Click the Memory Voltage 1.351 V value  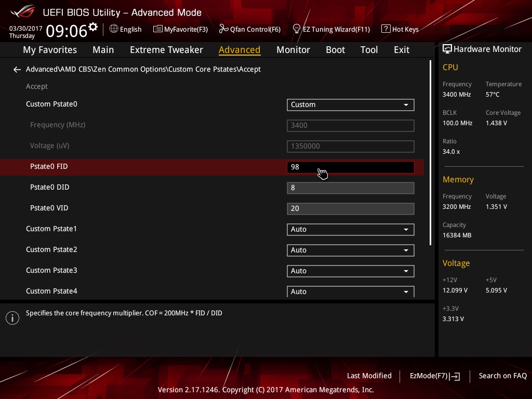click(496, 207)
